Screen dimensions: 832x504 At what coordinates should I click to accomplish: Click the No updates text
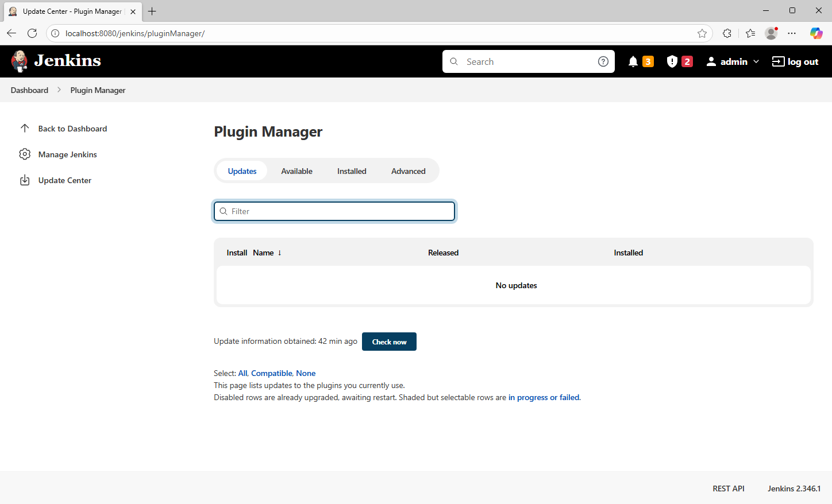click(516, 285)
